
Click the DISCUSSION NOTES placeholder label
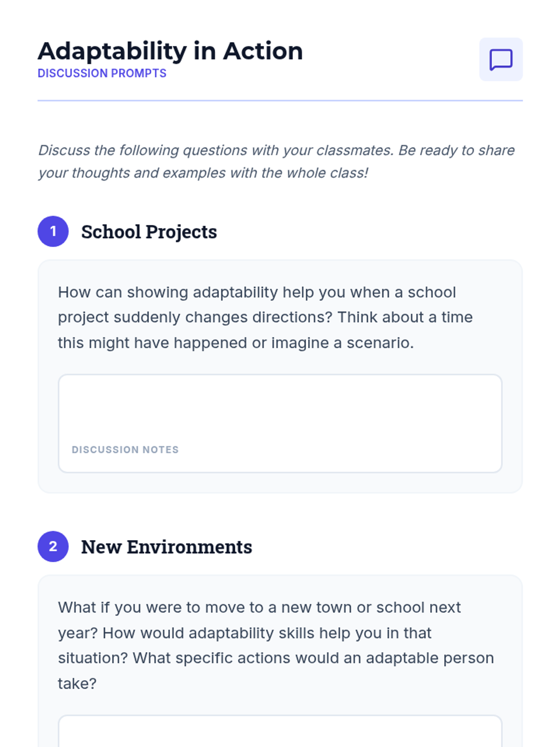[125, 450]
